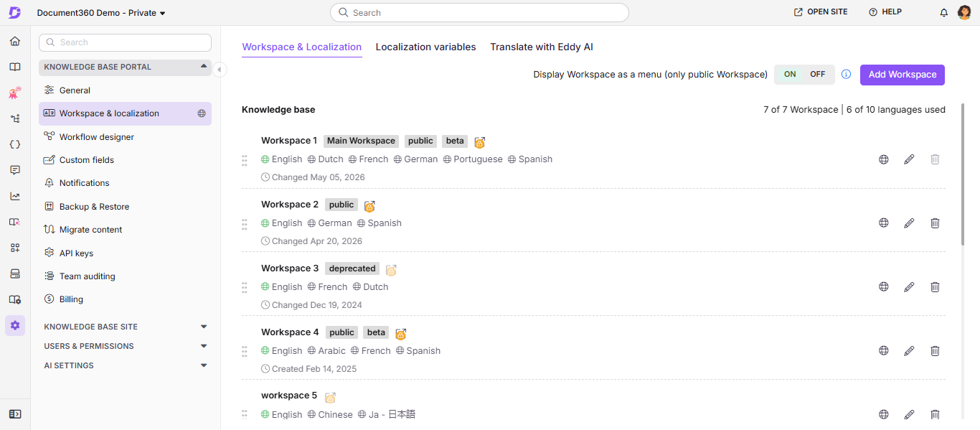Open Migrate content menu item
980x430 pixels.
coord(125,230)
